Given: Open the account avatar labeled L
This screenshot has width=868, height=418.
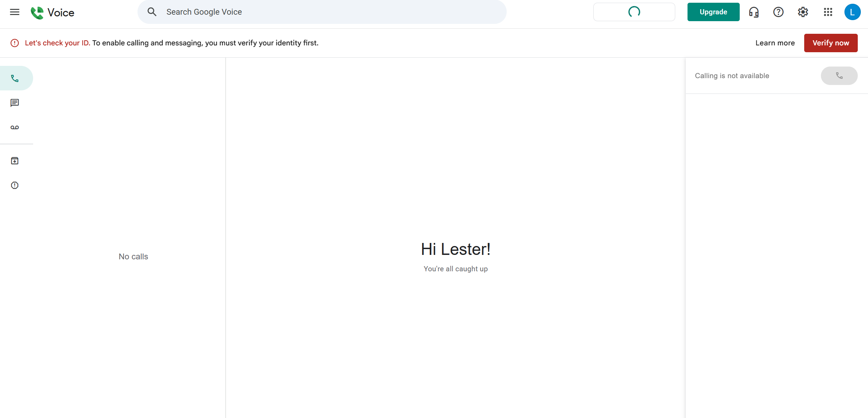Looking at the screenshot, I should 852,12.
